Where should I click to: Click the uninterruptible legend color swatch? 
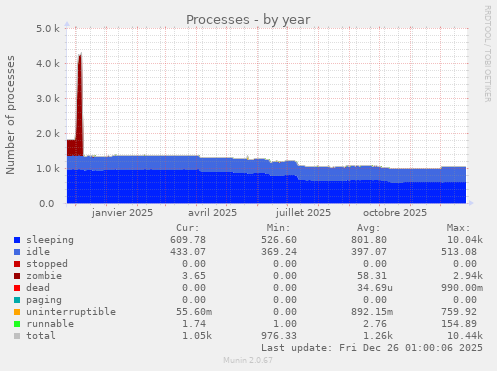[x=17, y=312]
